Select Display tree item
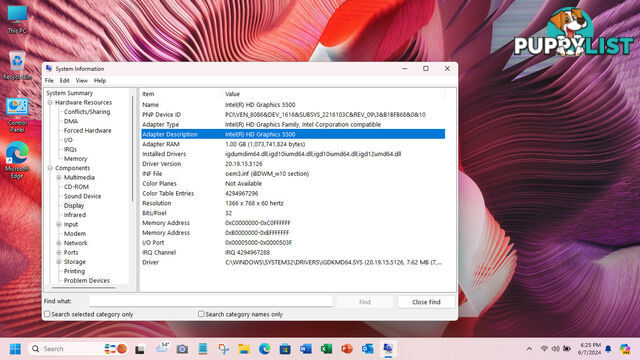The height and width of the screenshot is (360, 640). point(74,206)
